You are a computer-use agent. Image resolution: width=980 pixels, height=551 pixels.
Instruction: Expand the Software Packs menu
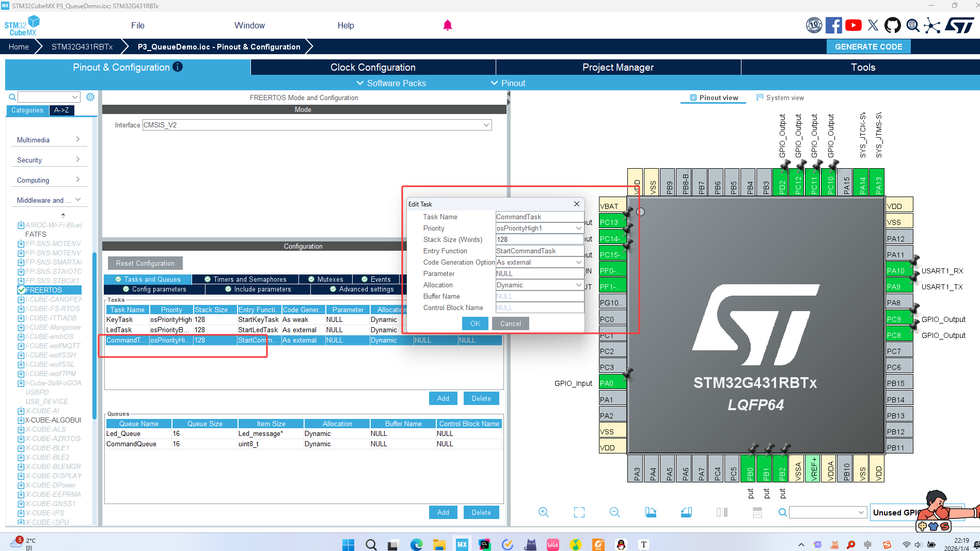click(391, 83)
